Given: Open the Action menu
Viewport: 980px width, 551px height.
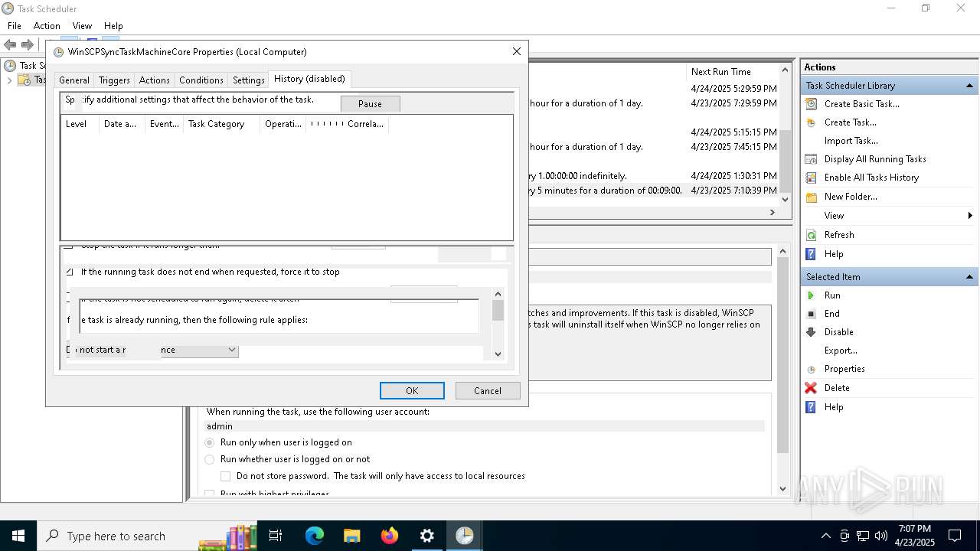Looking at the screenshot, I should click(x=47, y=26).
